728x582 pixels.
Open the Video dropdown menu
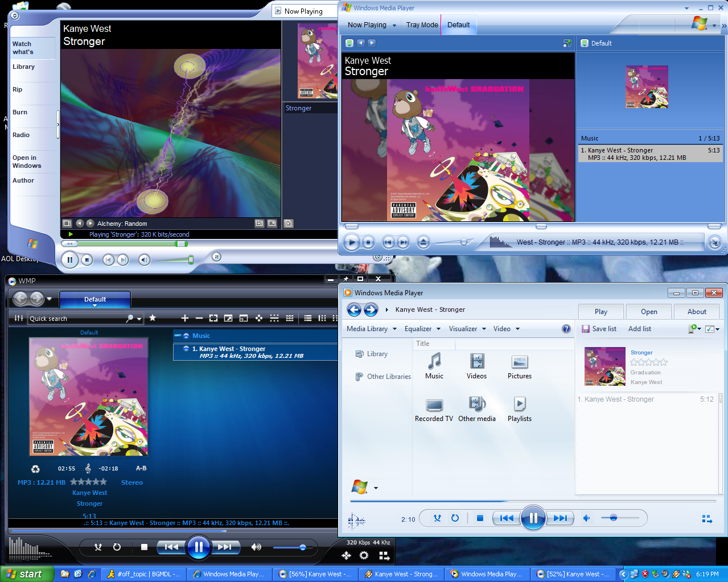pos(506,329)
